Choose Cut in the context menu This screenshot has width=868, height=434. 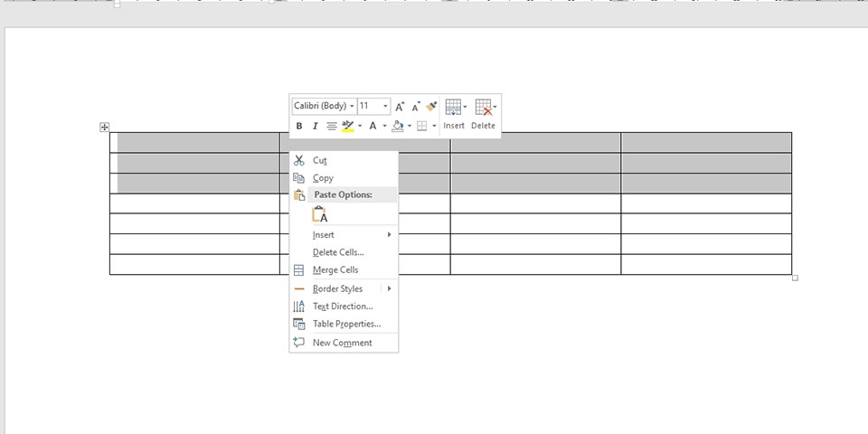[x=320, y=160]
